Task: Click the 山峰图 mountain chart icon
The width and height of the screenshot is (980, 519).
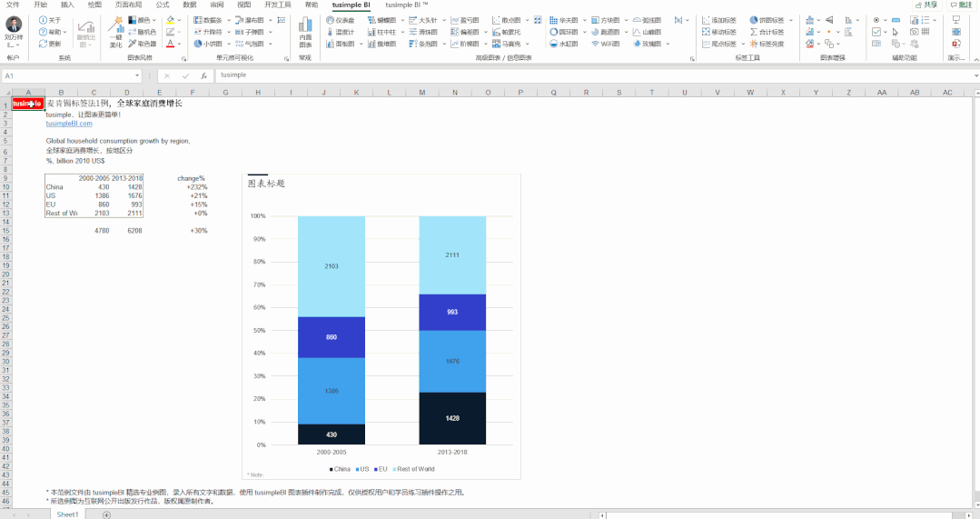Action: click(637, 32)
